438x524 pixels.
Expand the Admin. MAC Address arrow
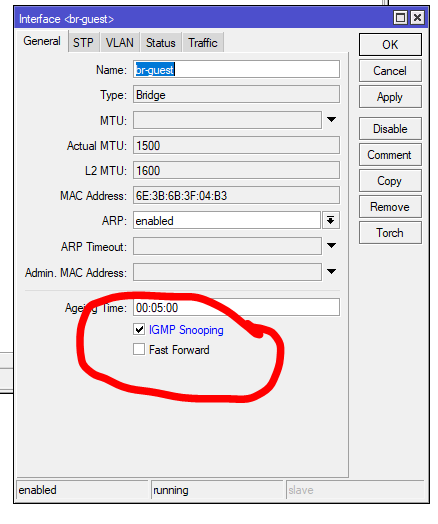[331, 271]
